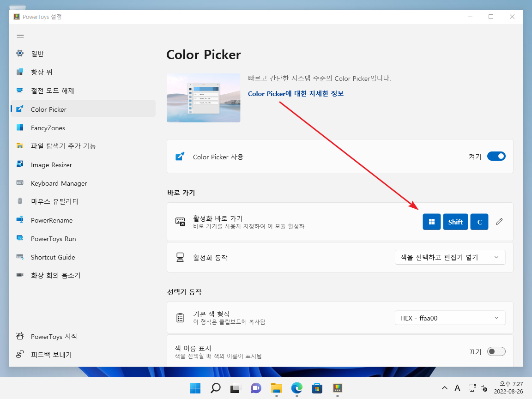Click the 바로 가기 section heading
The height and width of the screenshot is (399, 532).
point(181,193)
